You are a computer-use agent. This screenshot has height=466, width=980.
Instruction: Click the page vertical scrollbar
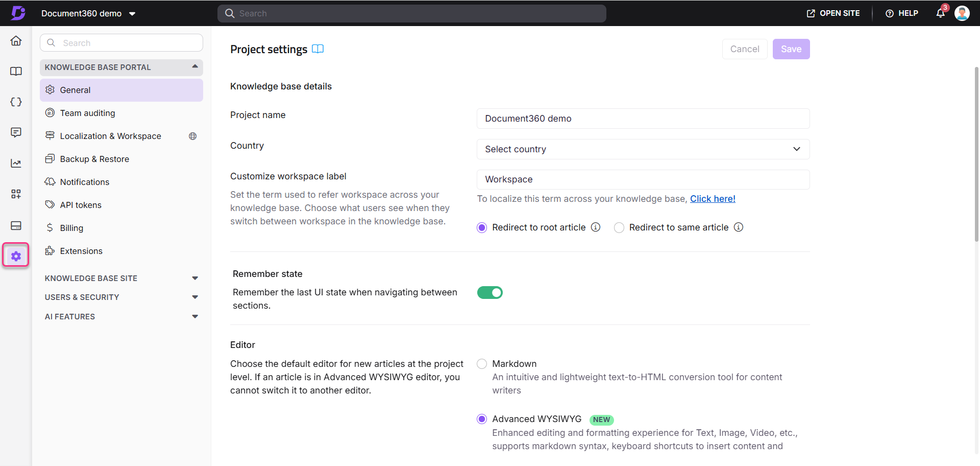click(976, 153)
